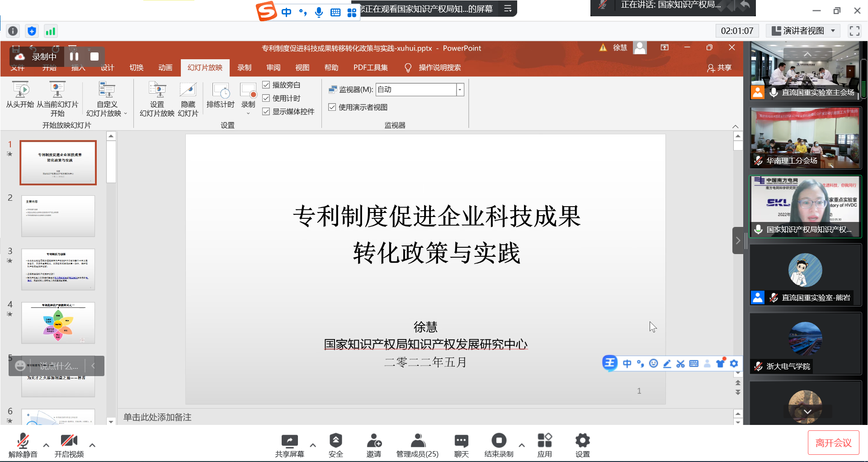Select slide 4 thumbnail
868x462 pixels.
(x=58, y=323)
